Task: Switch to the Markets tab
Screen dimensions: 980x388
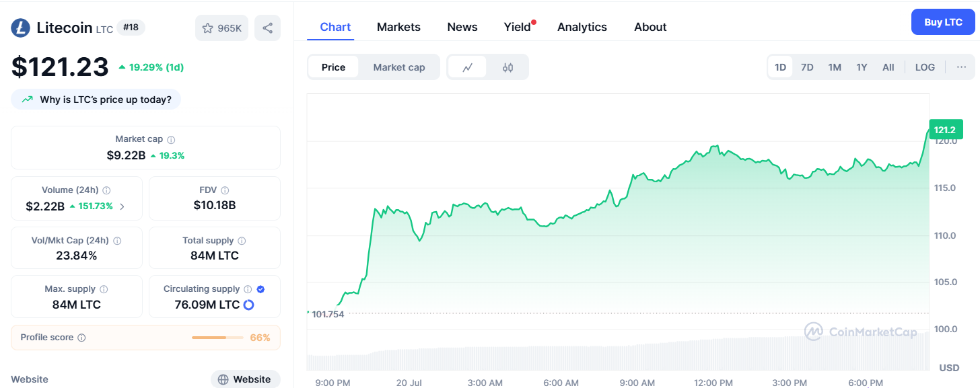Action: click(398, 26)
